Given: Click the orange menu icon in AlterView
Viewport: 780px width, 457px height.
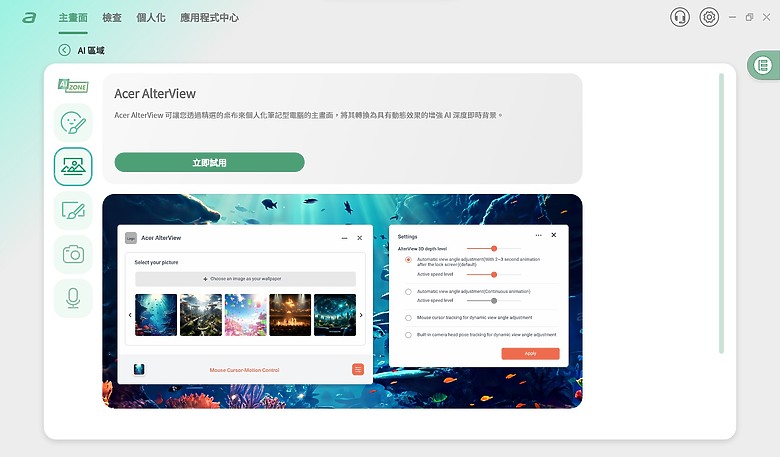Looking at the screenshot, I should 358,369.
